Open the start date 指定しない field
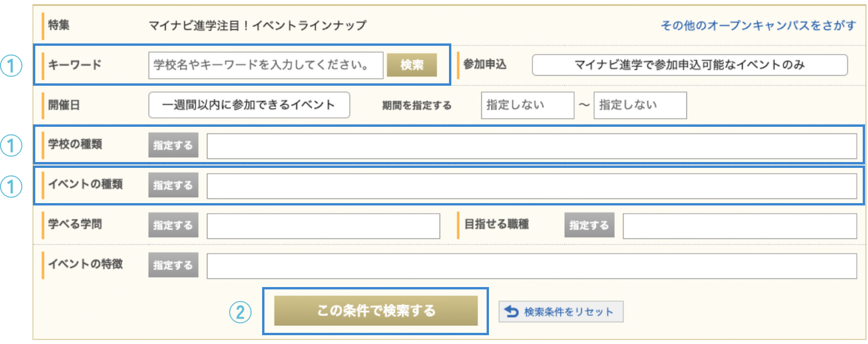The width and height of the screenshot is (868, 344). pyautogui.click(x=527, y=105)
